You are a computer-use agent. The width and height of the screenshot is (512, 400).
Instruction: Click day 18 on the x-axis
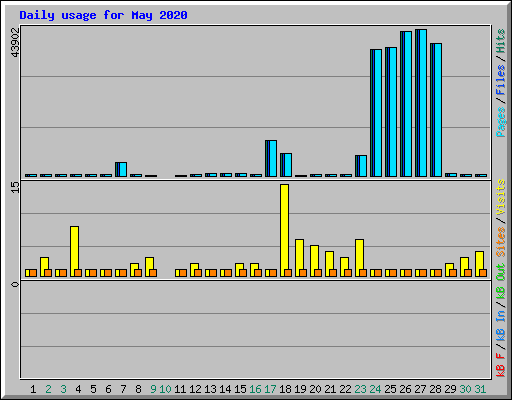pyautogui.click(x=285, y=389)
